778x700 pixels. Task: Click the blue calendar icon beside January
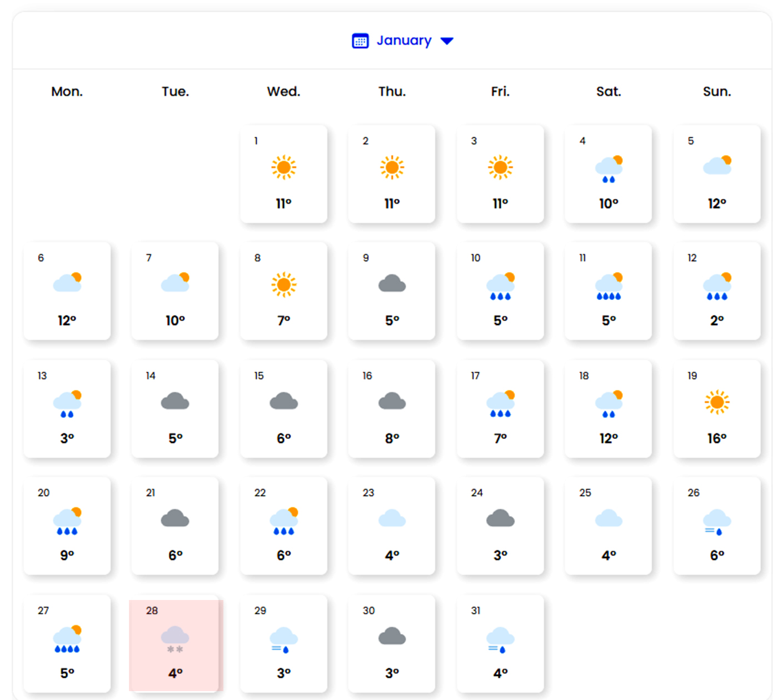[360, 41]
